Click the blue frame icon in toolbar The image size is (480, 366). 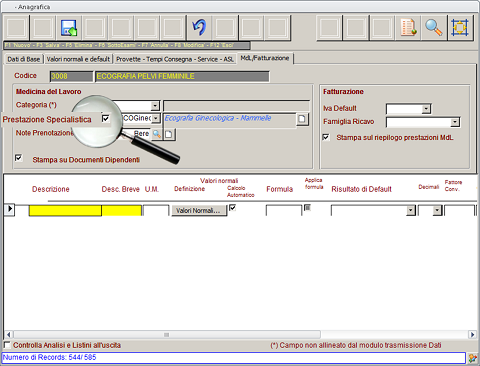(460, 28)
